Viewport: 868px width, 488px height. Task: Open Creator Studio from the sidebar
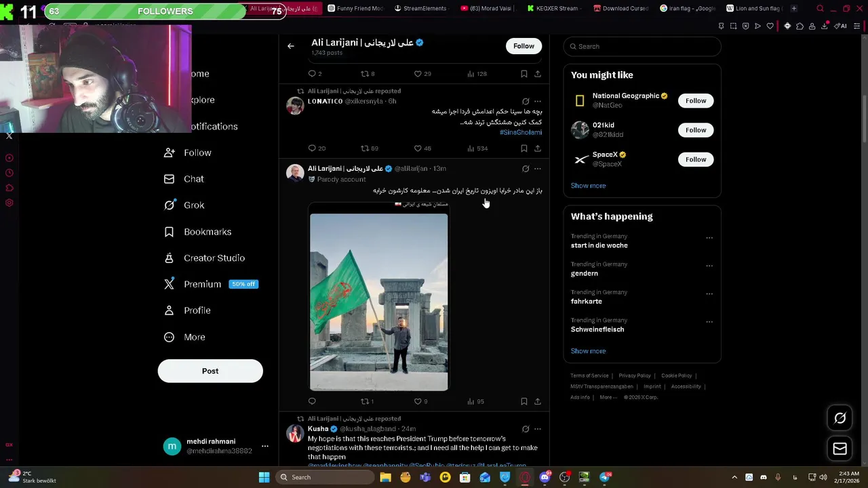(x=204, y=258)
